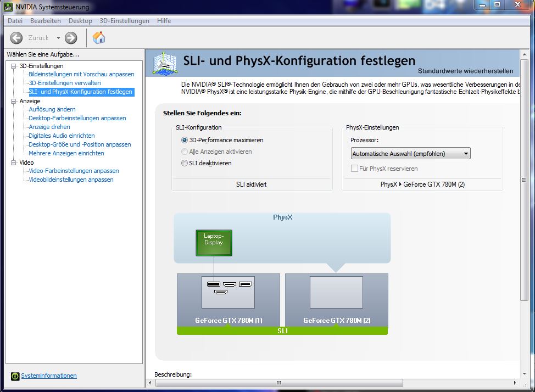Collapse the Video tree node
The width and height of the screenshot is (535, 392).
[x=13, y=163]
